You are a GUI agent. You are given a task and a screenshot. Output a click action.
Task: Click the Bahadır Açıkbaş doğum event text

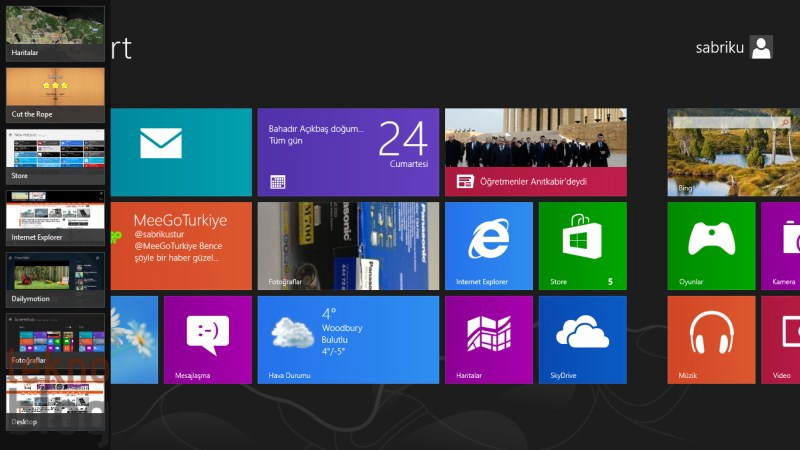316,129
